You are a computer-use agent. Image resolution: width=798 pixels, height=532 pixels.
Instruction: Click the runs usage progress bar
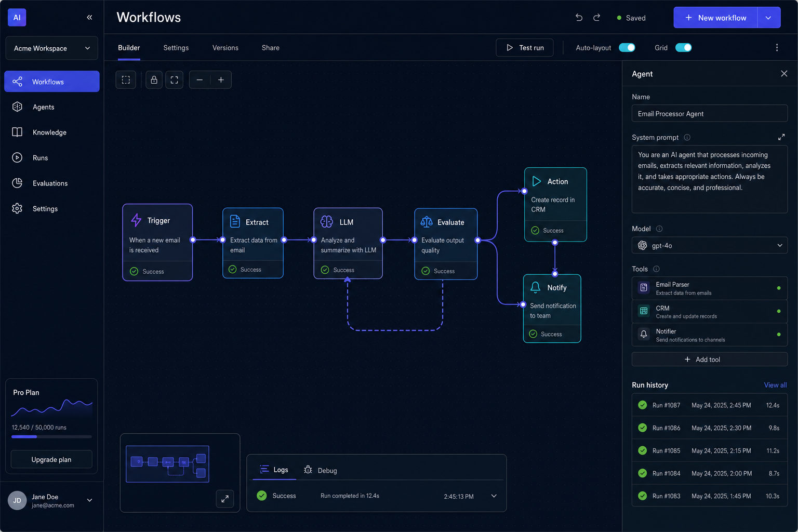51,436
